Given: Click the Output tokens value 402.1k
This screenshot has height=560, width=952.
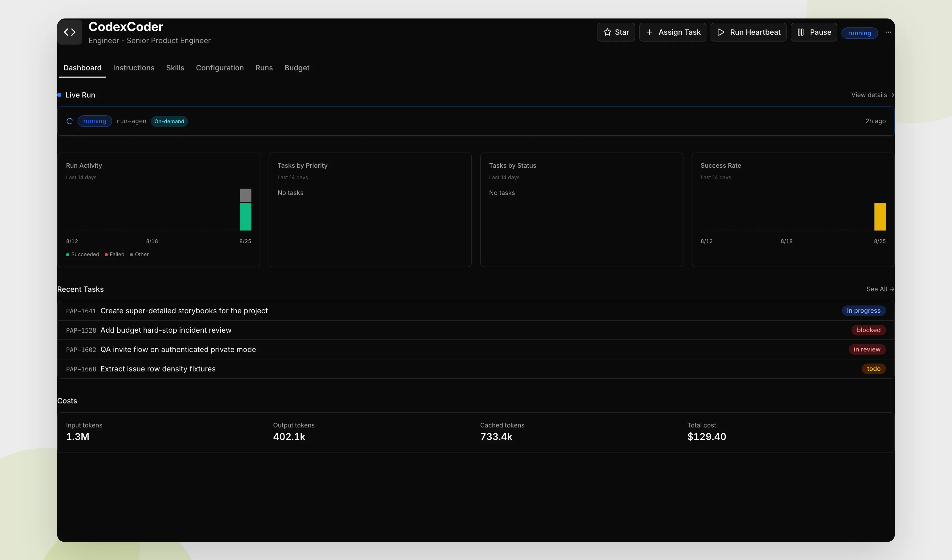Looking at the screenshot, I should [x=289, y=437].
